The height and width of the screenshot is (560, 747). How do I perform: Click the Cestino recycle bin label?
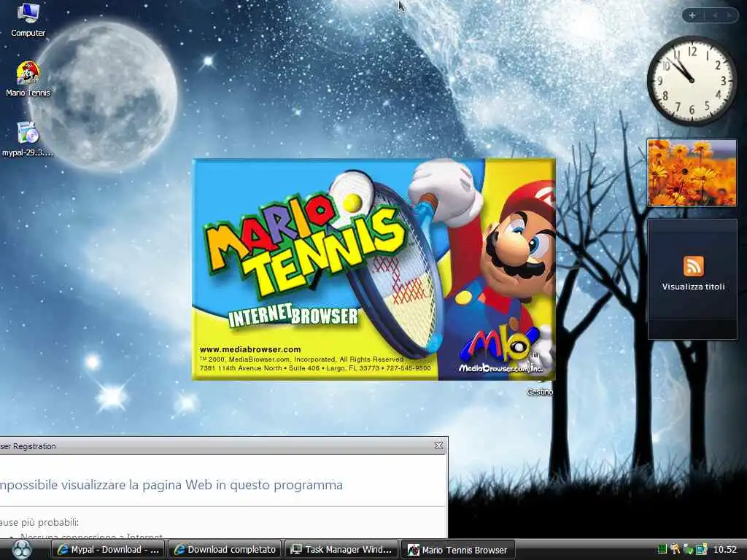(x=540, y=392)
